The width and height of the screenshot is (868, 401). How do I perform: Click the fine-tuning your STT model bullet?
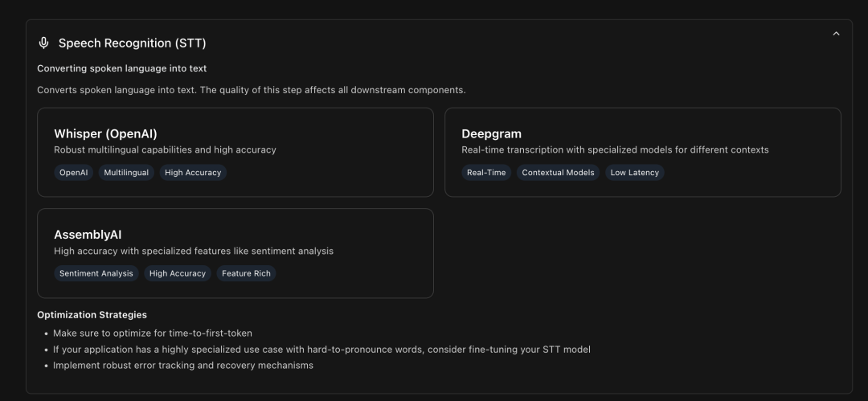[x=321, y=350]
